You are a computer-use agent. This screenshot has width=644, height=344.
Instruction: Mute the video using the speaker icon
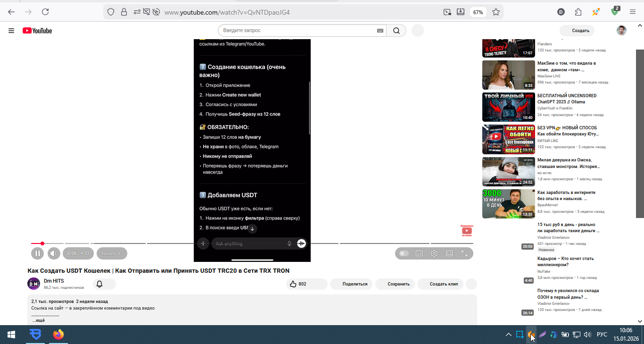(54, 253)
